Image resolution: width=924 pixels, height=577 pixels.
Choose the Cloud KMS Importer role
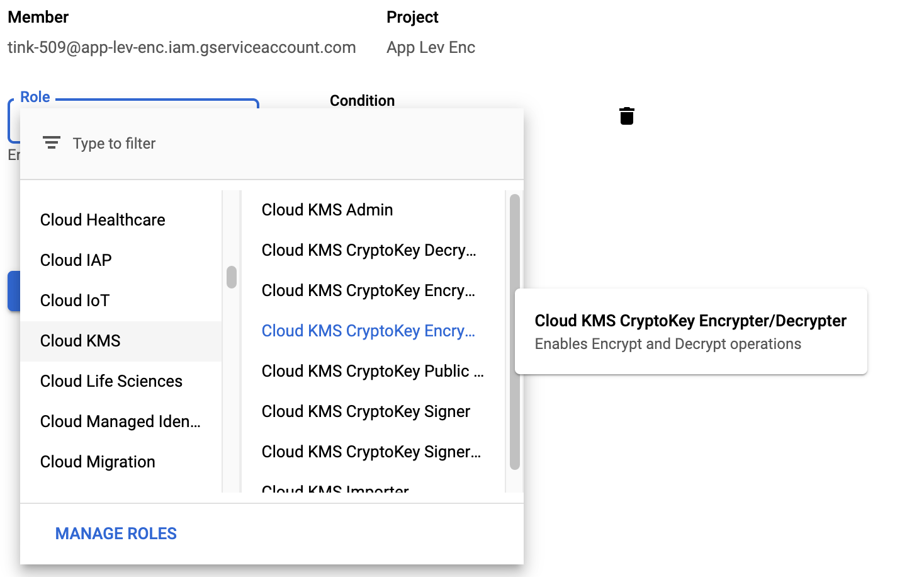click(335, 490)
